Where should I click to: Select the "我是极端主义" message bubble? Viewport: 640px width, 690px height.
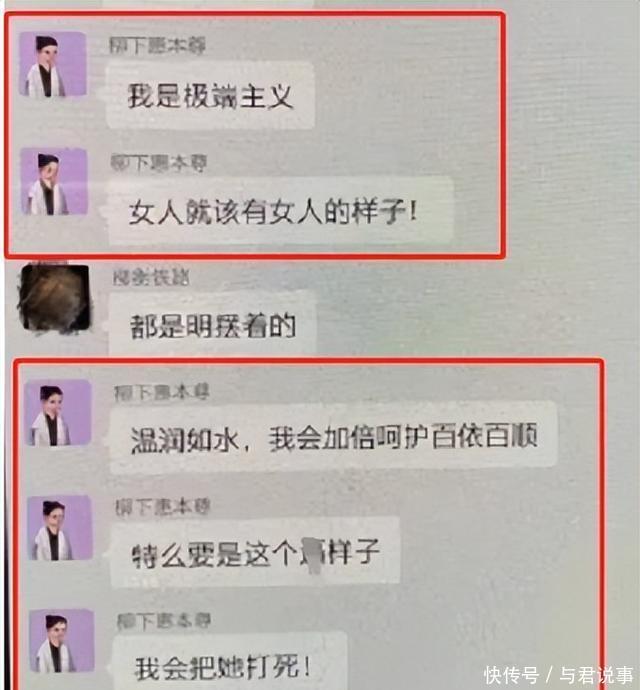coord(210,95)
